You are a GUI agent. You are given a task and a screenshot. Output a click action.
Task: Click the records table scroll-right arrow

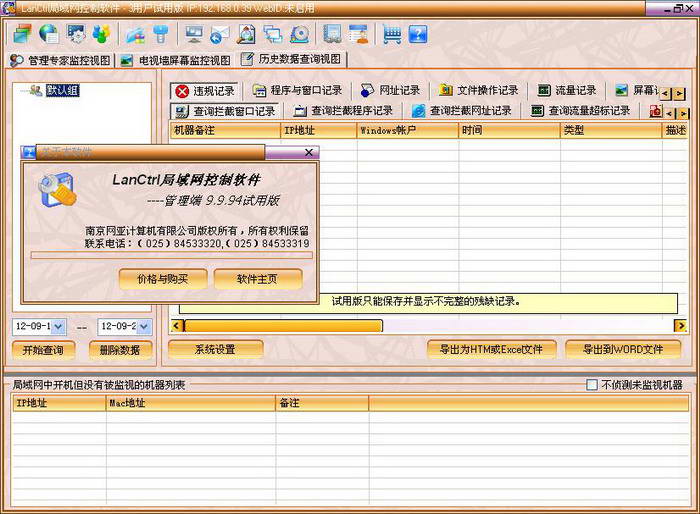(680, 326)
